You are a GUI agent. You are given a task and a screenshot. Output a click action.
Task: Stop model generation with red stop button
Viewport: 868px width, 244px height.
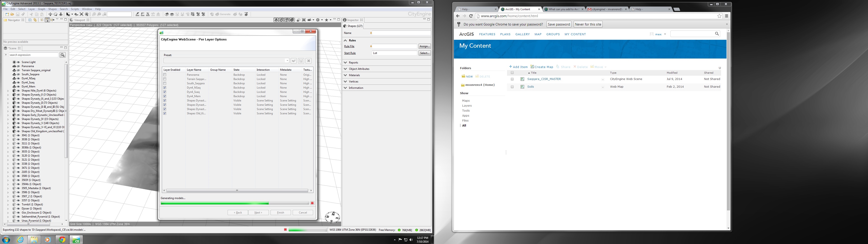[312, 203]
